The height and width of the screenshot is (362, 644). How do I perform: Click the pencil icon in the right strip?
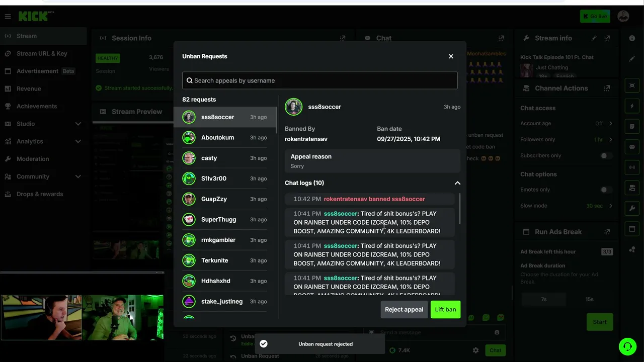coord(632,59)
